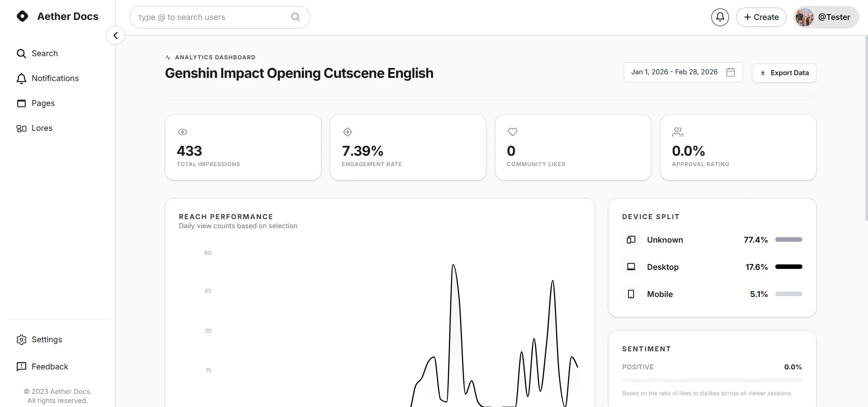
Task: Click the page title Genshin Impact Opening Cutscene English
Action: [299, 73]
